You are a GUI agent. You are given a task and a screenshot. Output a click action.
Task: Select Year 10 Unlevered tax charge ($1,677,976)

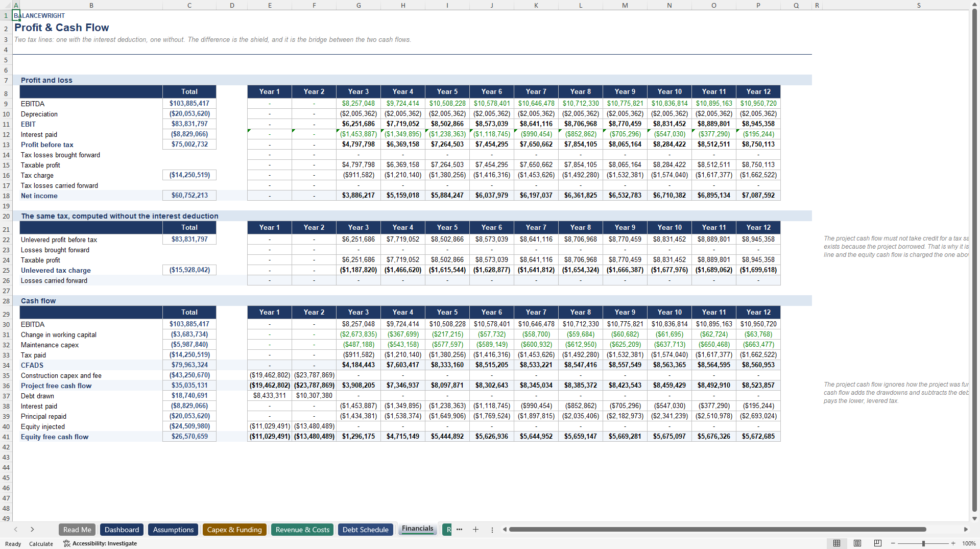pyautogui.click(x=670, y=270)
